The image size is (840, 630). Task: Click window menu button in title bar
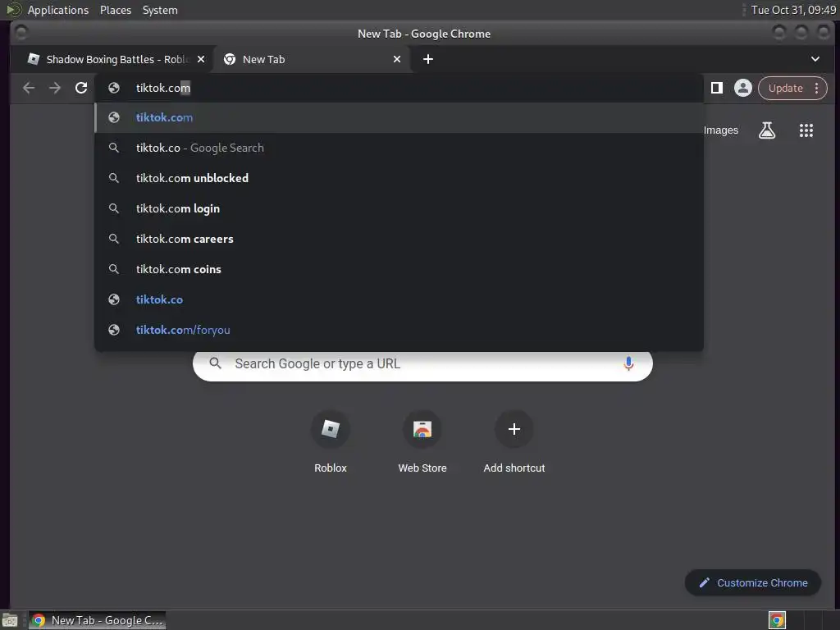(x=21, y=33)
